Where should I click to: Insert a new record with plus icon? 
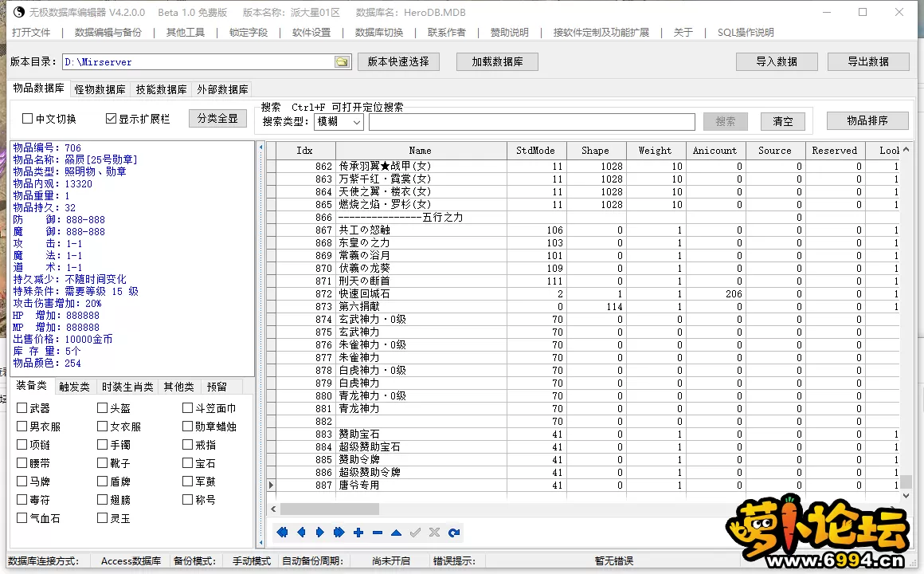click(358, 533)
